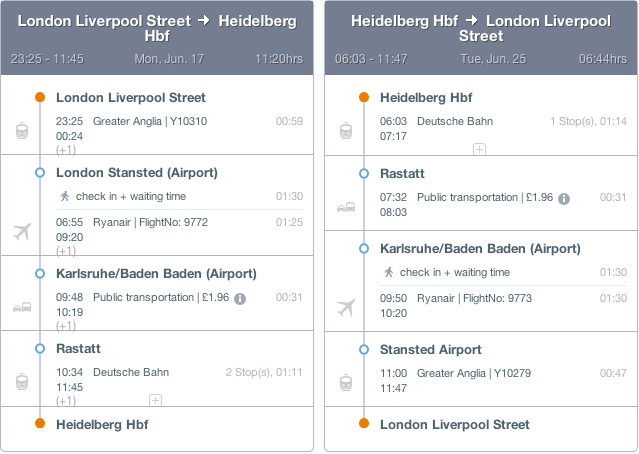This screenshot has height=454, width=639.
Task: Click info icon next to £1.96 at 09:48
Action: (240, 298)
